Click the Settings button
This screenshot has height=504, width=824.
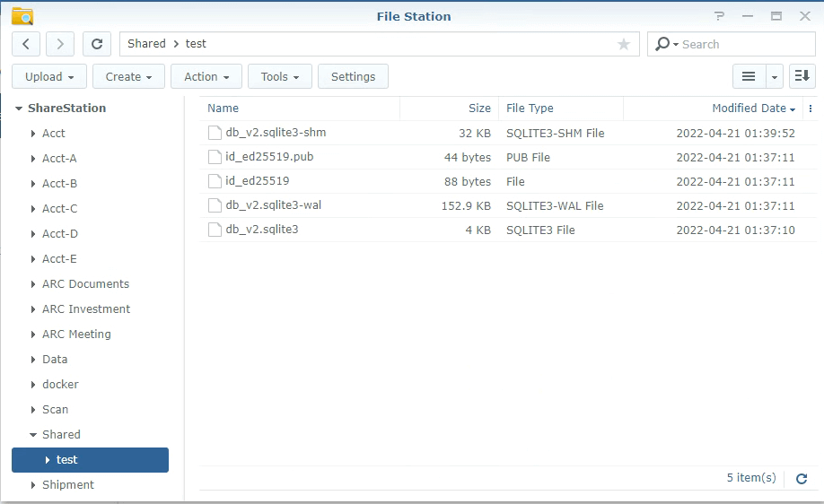353,77
